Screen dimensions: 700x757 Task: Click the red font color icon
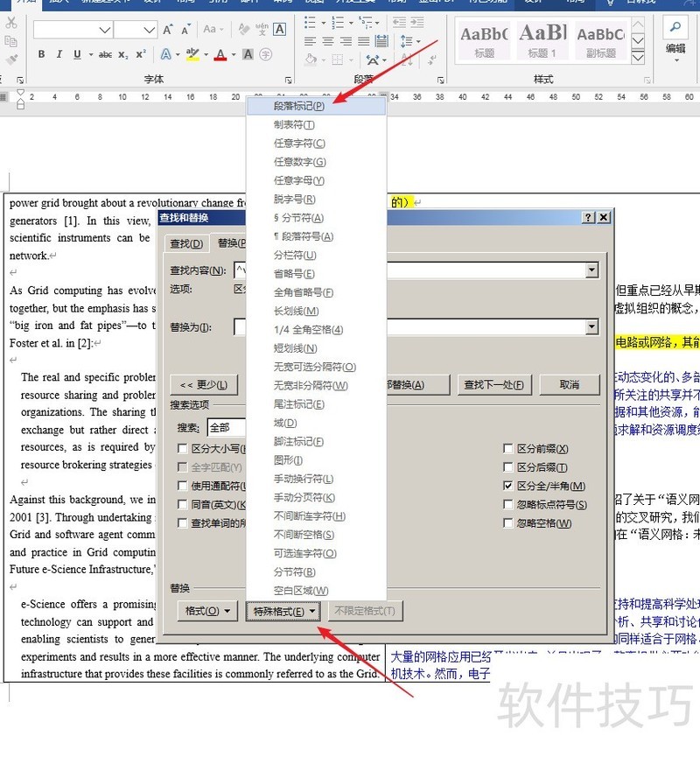pyautogui.click(x=220, y=54)
